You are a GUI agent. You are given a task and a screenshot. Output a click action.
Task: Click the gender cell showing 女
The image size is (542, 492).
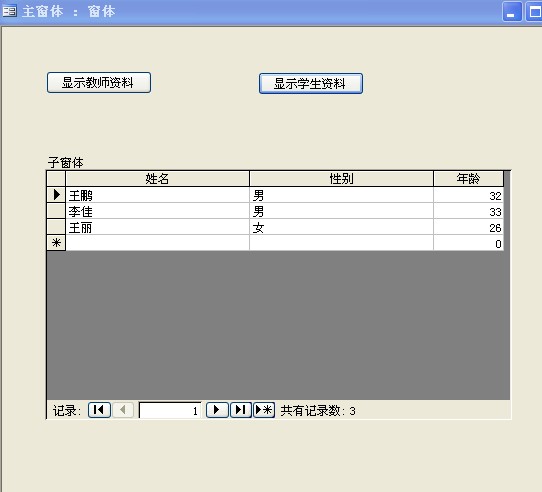coord(341,227)
